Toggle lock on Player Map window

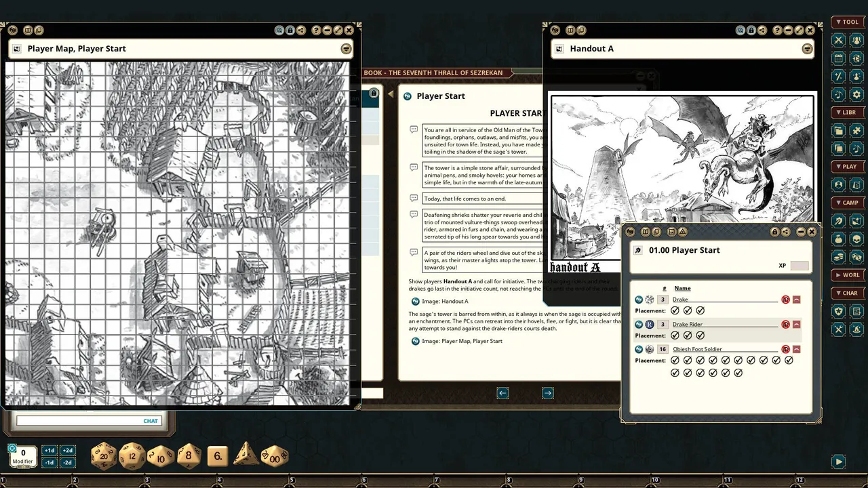(x=290, y=30)
